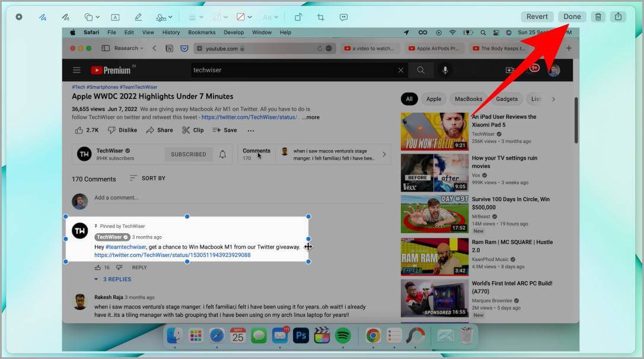Expand the 3 REPLIES thread
This screenshot has width=644, height=359.
click(x=113, y=279)
